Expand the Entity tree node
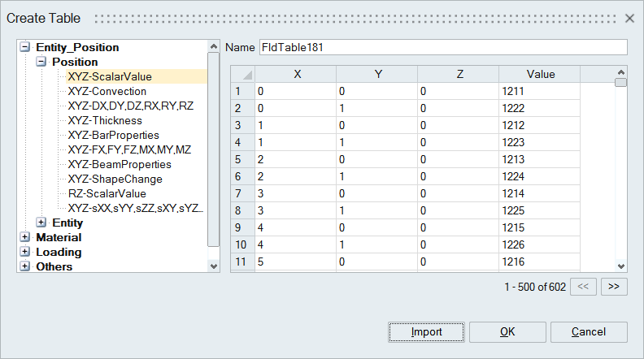 (41, 223)
